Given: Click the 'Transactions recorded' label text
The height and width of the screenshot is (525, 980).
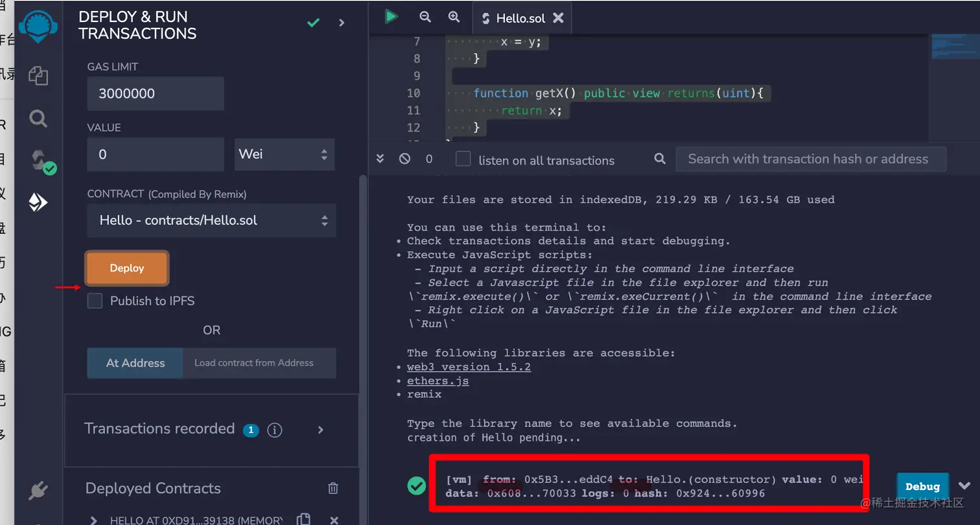Looking at the screenshot, I should (x=159, y=428).
